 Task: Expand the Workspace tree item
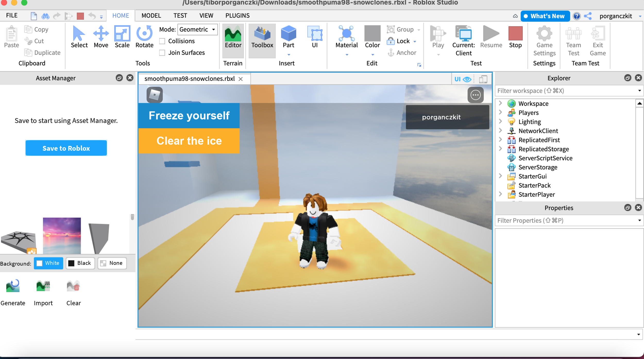[501, 103]
